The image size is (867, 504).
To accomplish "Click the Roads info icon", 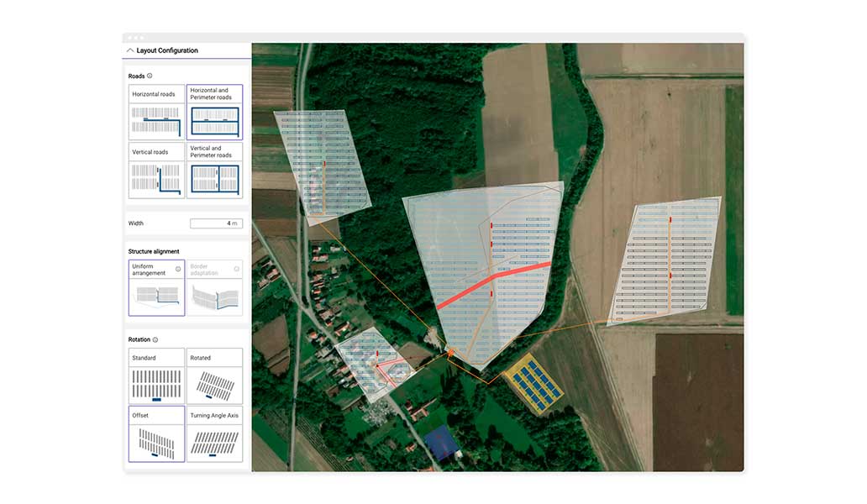I will tap(150, 76).
